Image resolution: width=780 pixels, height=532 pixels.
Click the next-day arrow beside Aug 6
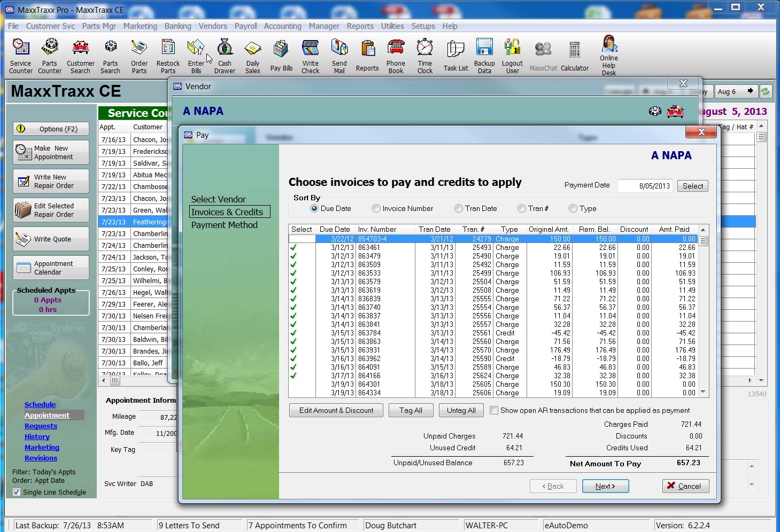[751, 91]
